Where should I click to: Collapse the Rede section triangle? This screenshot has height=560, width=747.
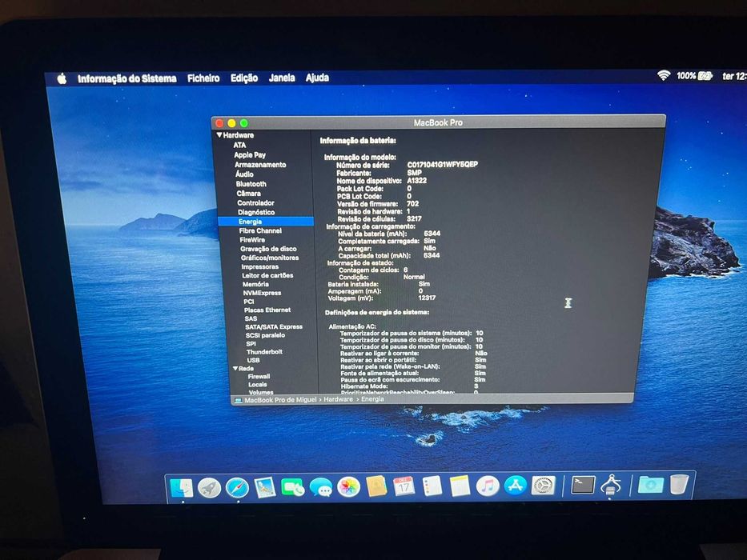(x=235, y=369)
